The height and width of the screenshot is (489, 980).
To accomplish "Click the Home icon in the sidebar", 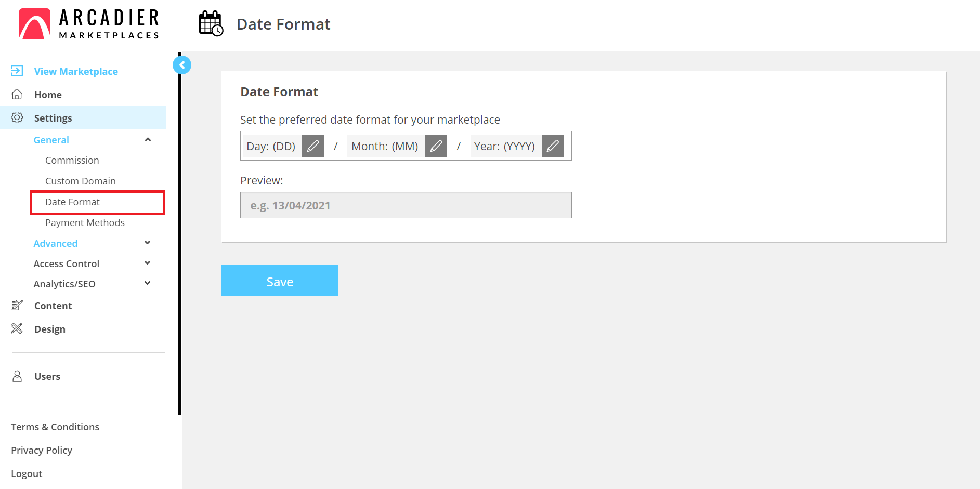I will pyautogui.click(x=17, y=94).
